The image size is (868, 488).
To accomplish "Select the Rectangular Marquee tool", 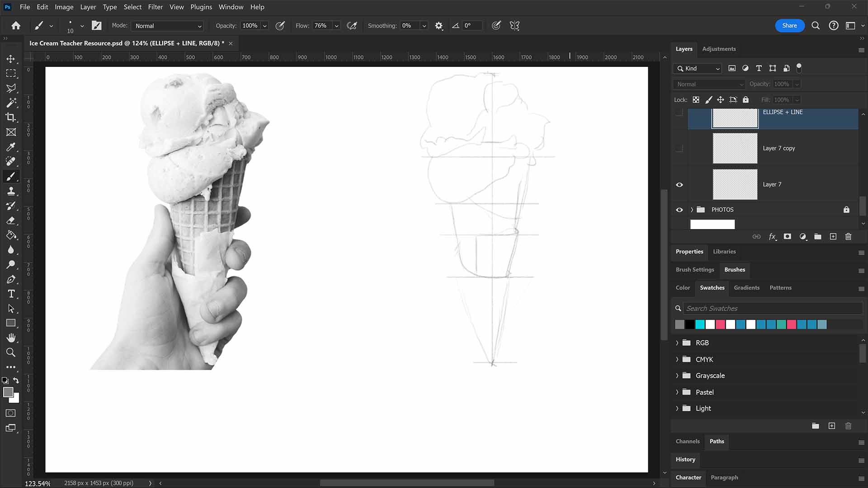I will tap(11, 73).
